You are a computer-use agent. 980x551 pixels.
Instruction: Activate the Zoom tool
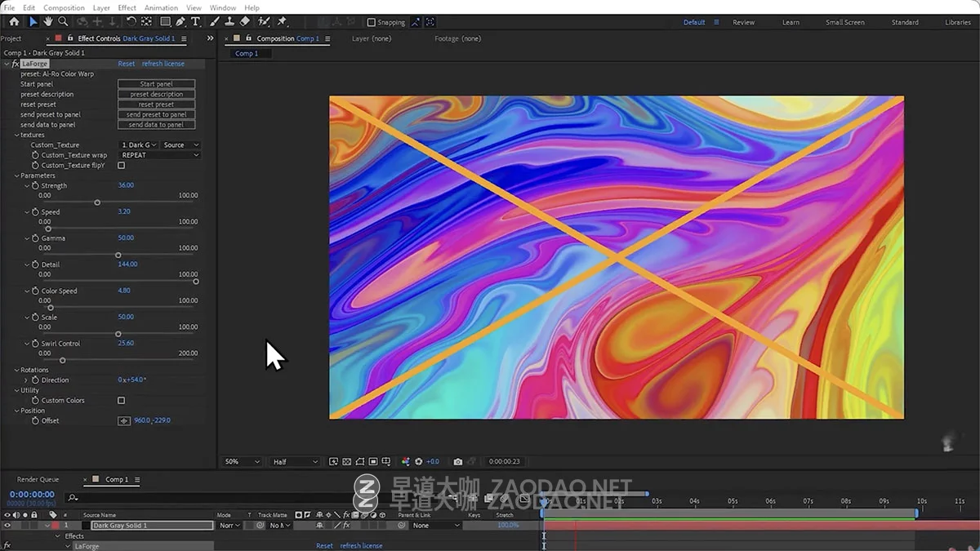[x=63, y=22]
